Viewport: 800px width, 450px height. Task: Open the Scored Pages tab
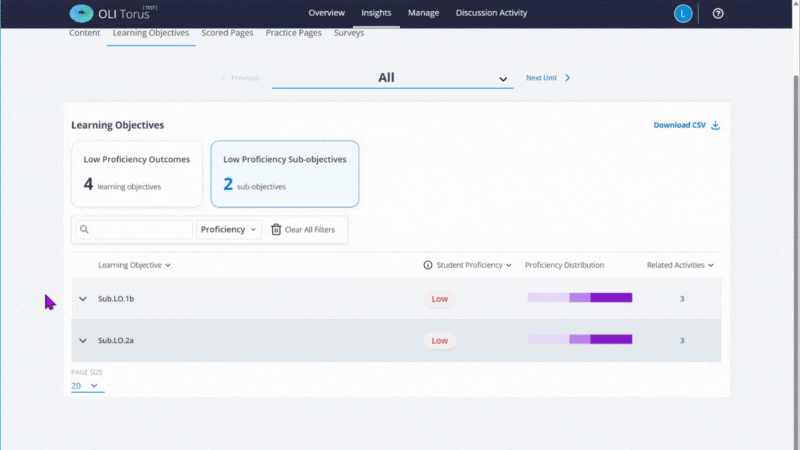227,33
